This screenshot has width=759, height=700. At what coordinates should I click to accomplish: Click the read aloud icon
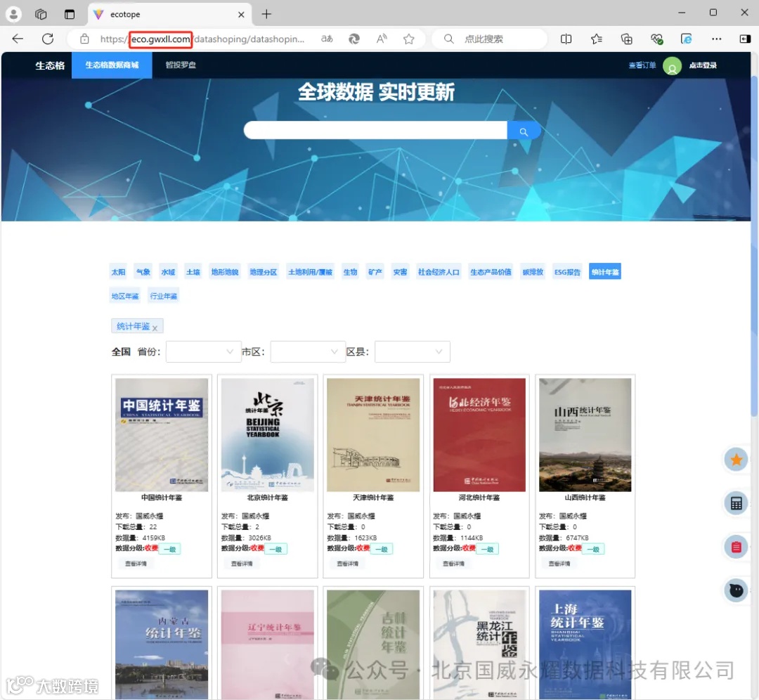382,39
